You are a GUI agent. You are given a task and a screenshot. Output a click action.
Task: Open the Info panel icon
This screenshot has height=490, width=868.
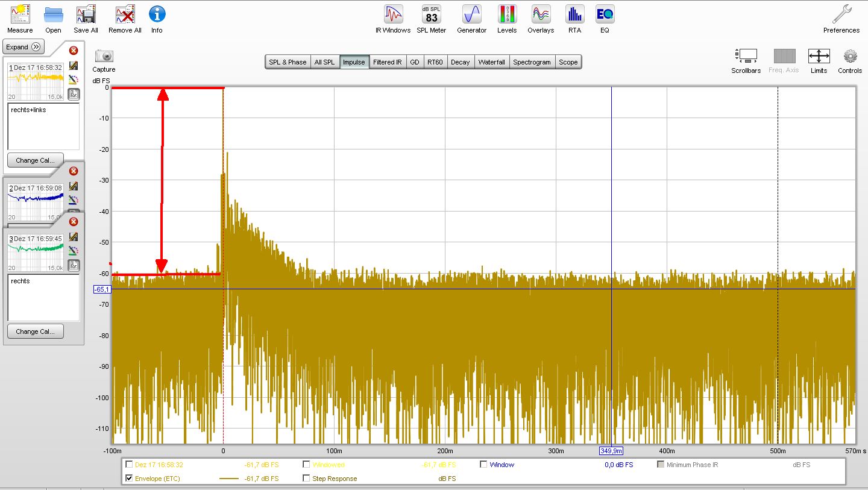click(157, 19)
